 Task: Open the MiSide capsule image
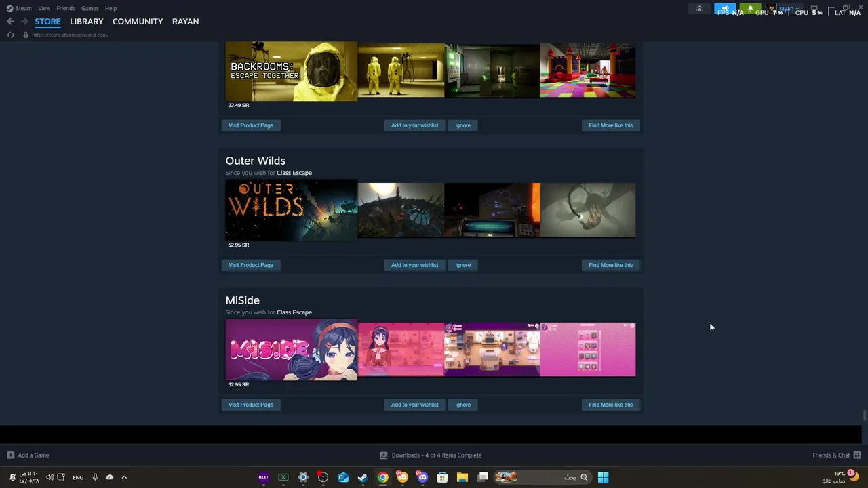291,350
